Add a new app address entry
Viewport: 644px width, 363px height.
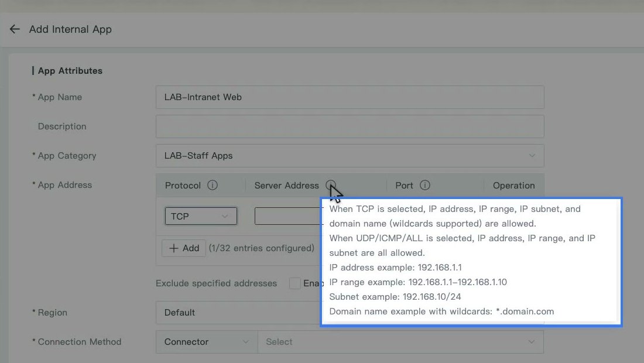(184, 248)
